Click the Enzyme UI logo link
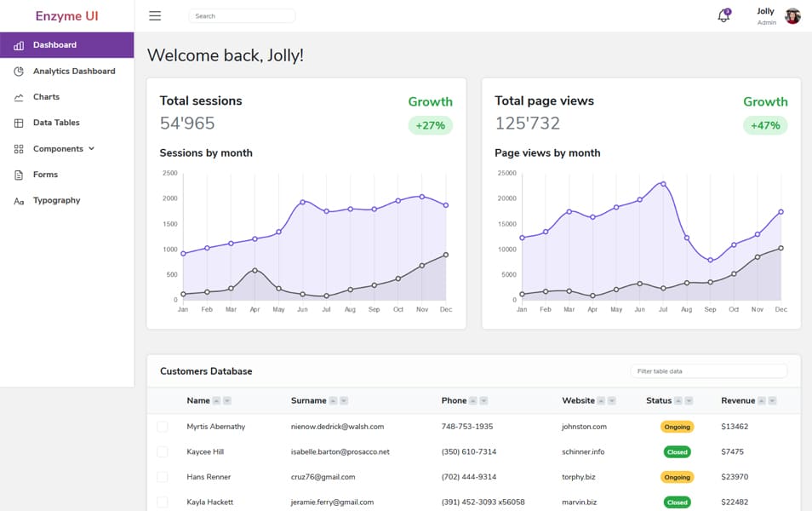Screen dimensions: 812x511 tap(67, 16)
